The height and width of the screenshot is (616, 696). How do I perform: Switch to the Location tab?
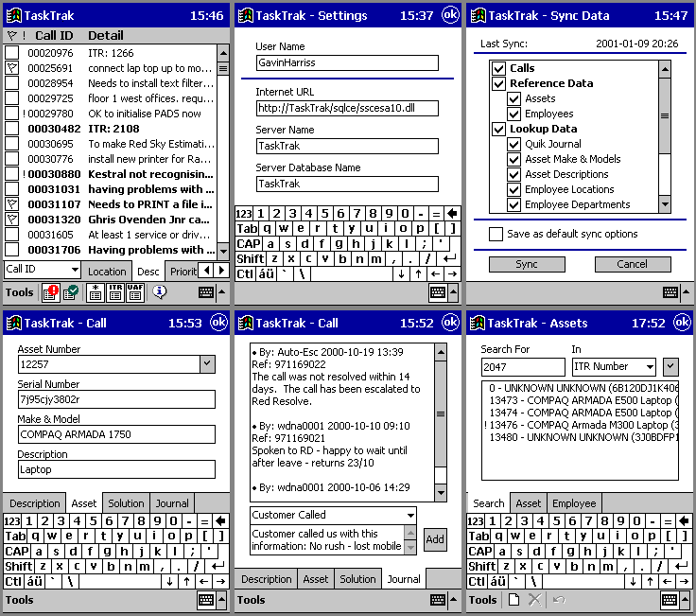[107, 272]
